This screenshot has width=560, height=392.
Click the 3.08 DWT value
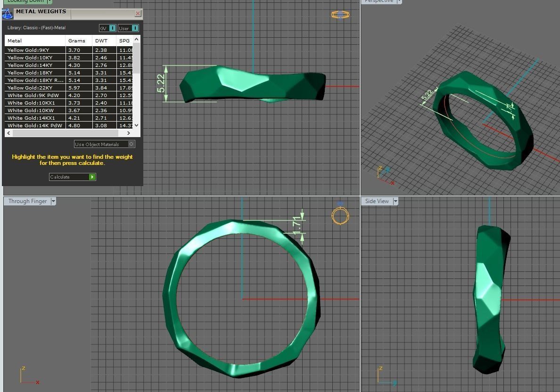(x=101, y=125)
